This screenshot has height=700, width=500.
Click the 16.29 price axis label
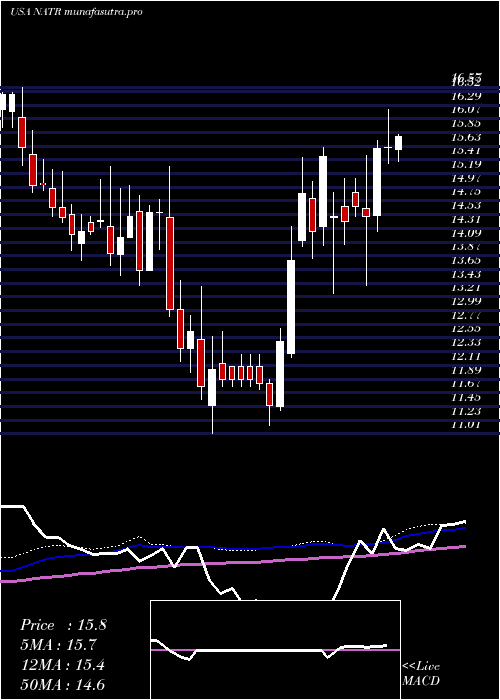point(466,96)
